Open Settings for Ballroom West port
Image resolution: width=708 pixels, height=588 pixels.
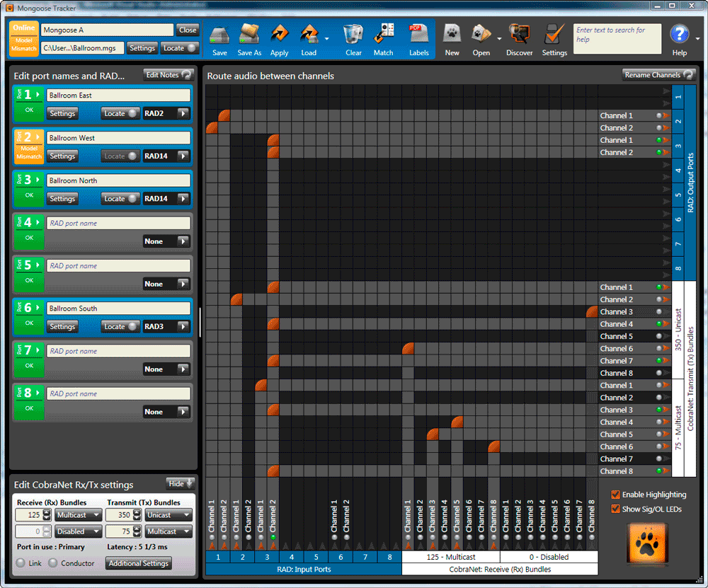click(x=62, y=156)
